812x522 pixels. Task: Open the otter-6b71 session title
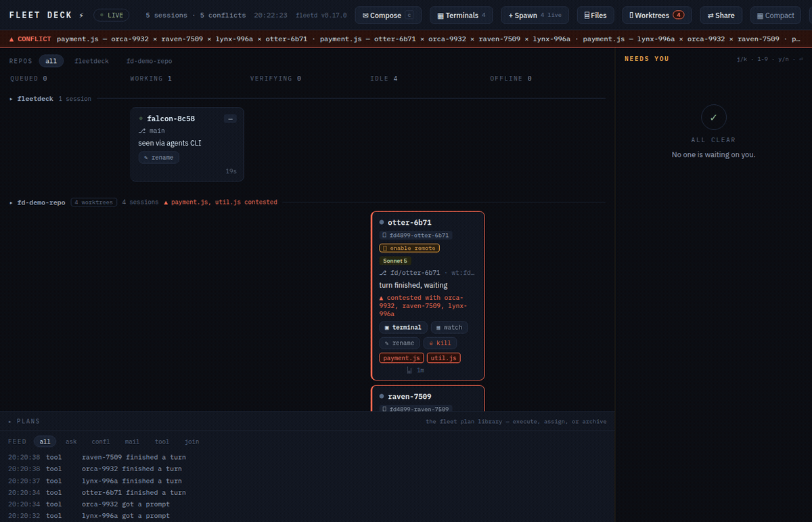[409, 222]
